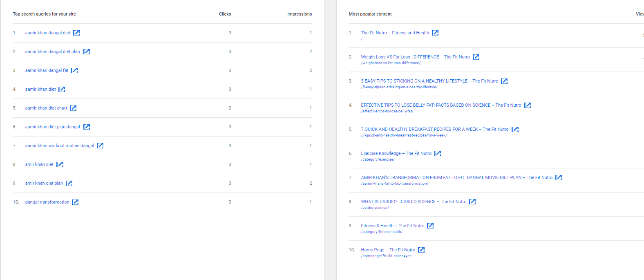Open 'Weight Loss VS Fat Loss : DIFFERENCE' link
644x280 pixels.
[416, 57]
